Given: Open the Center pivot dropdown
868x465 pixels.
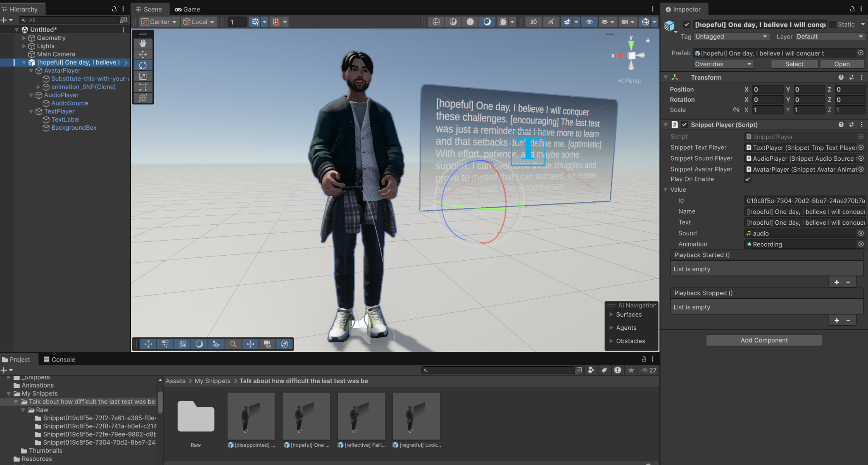Looking at the screenshot, I should tap(159, 22).
